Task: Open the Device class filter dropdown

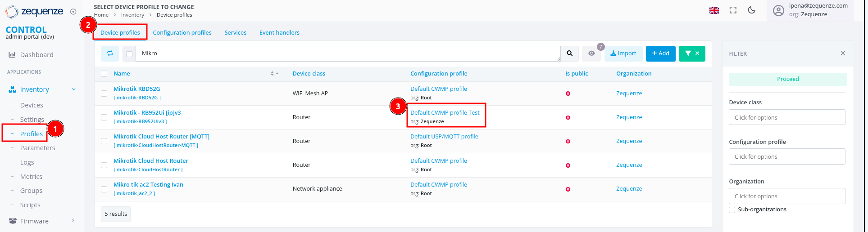Action: [x=786, y=117]
